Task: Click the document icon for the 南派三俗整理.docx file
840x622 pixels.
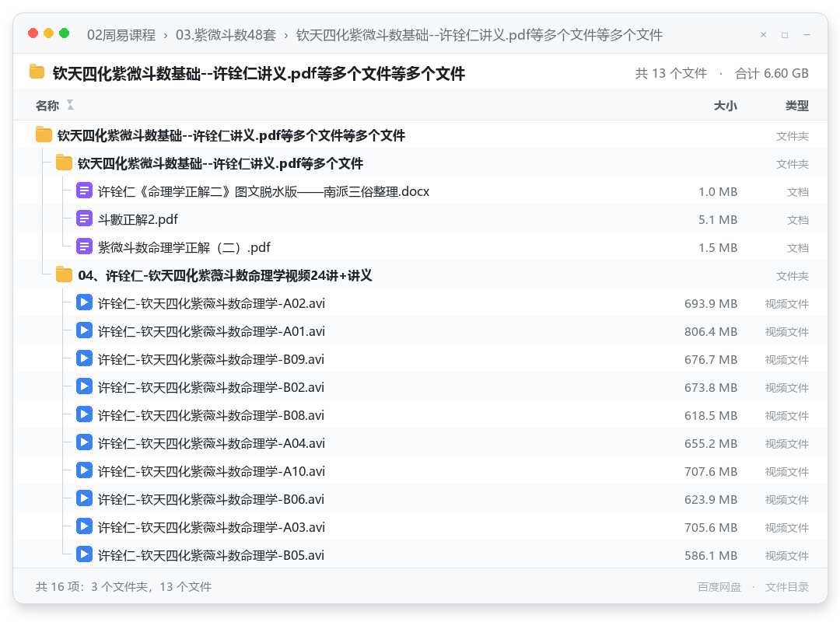Action: [x=84, y=190]
